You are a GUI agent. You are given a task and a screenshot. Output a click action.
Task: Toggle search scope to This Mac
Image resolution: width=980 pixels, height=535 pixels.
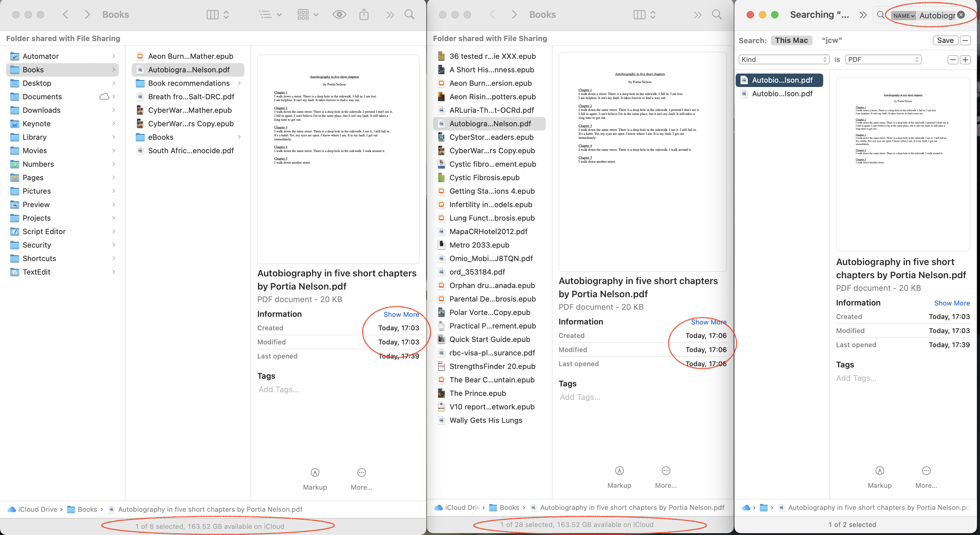click(x=791, y=40)
